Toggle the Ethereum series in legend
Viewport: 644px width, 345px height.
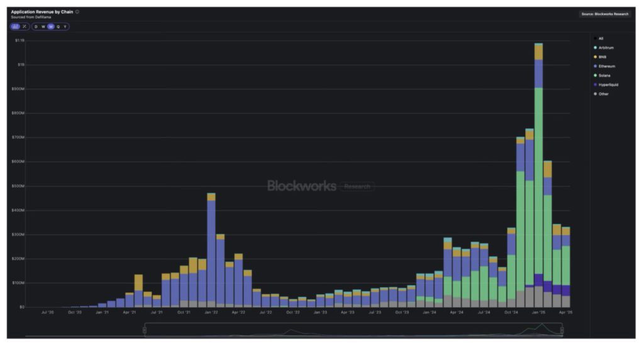pyautogui.click(x=606, y=66)
